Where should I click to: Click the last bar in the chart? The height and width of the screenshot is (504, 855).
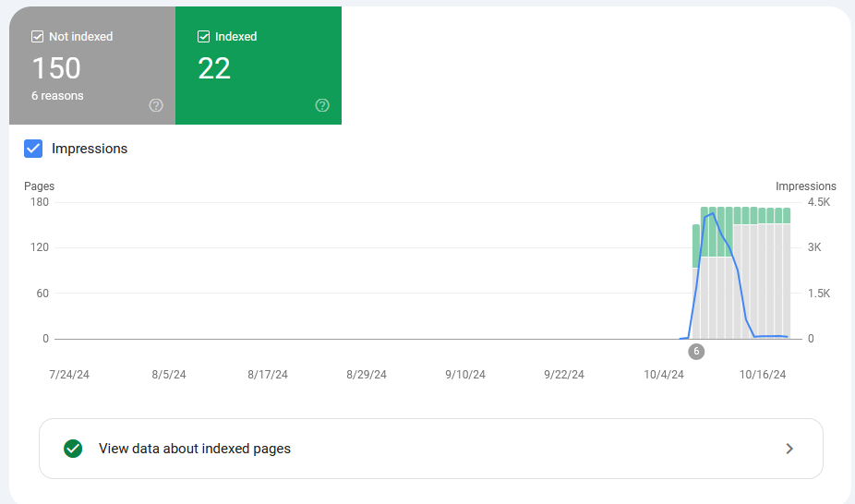coord(787,273)
